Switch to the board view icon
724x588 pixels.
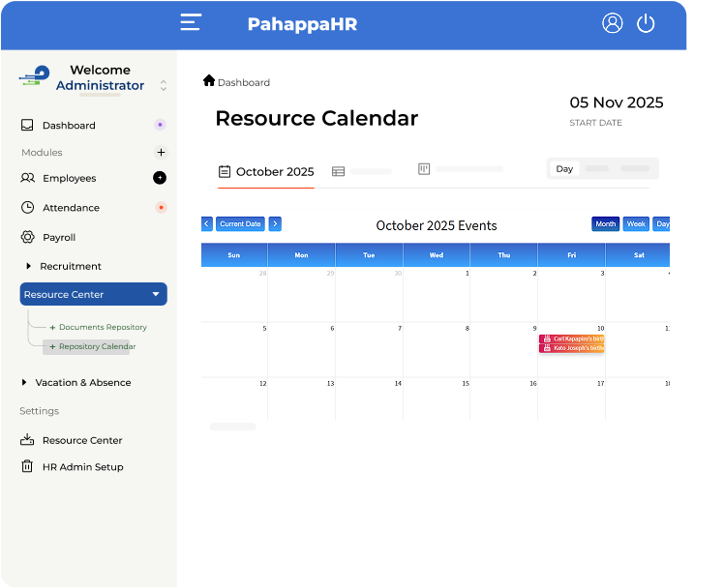tap(424, 169)
